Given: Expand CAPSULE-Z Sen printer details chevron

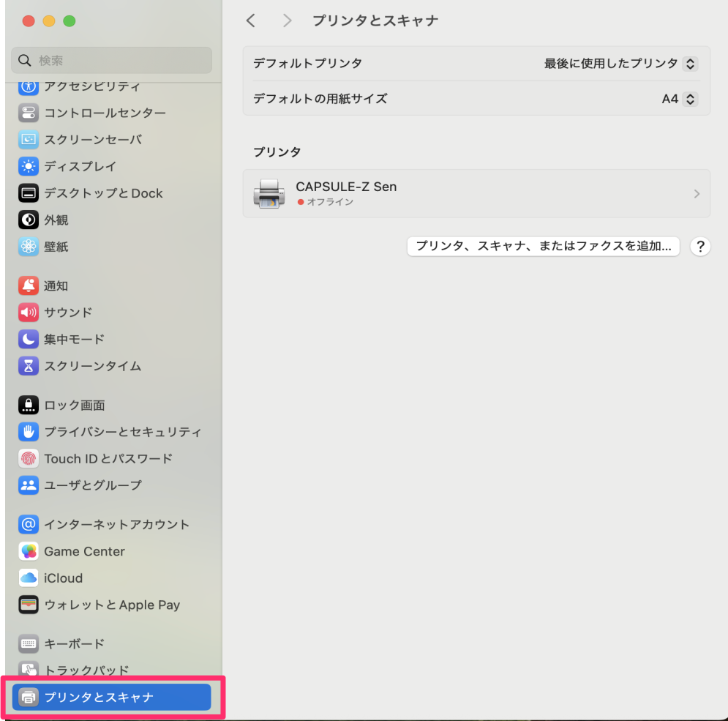Looking at the screenshot, I should tap(696, 194).
